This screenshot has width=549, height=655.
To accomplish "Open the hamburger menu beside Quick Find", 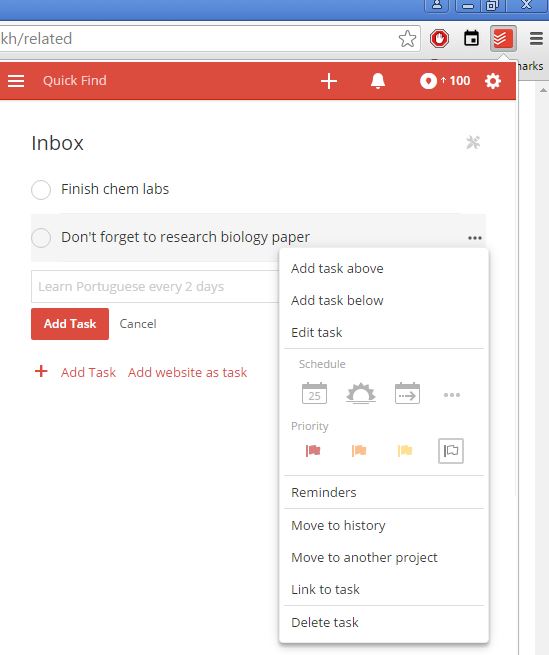I will 16,81.
